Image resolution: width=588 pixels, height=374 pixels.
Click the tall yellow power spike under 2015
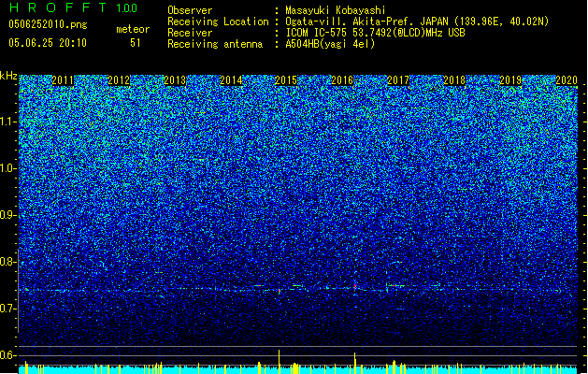point(279,362)
